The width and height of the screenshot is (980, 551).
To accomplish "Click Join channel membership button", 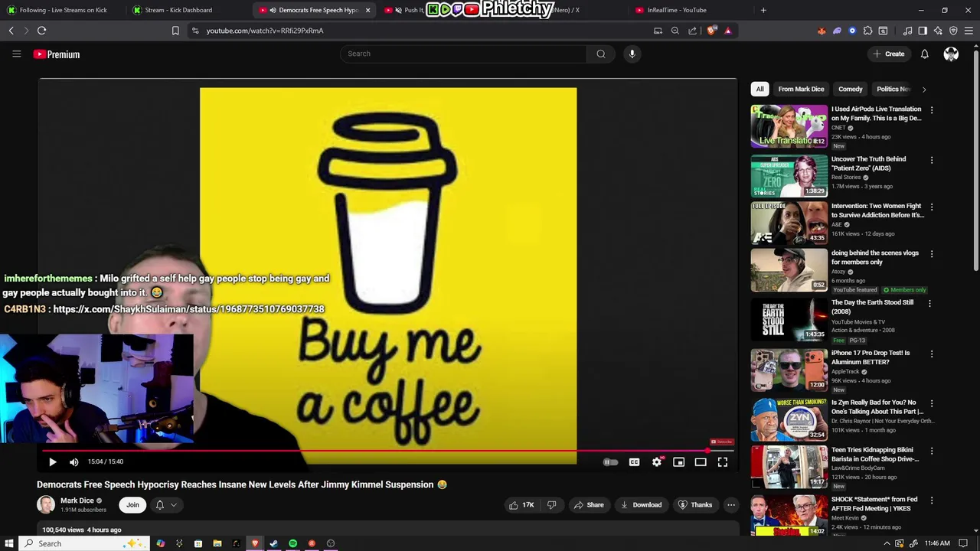I will coord(132,505).
